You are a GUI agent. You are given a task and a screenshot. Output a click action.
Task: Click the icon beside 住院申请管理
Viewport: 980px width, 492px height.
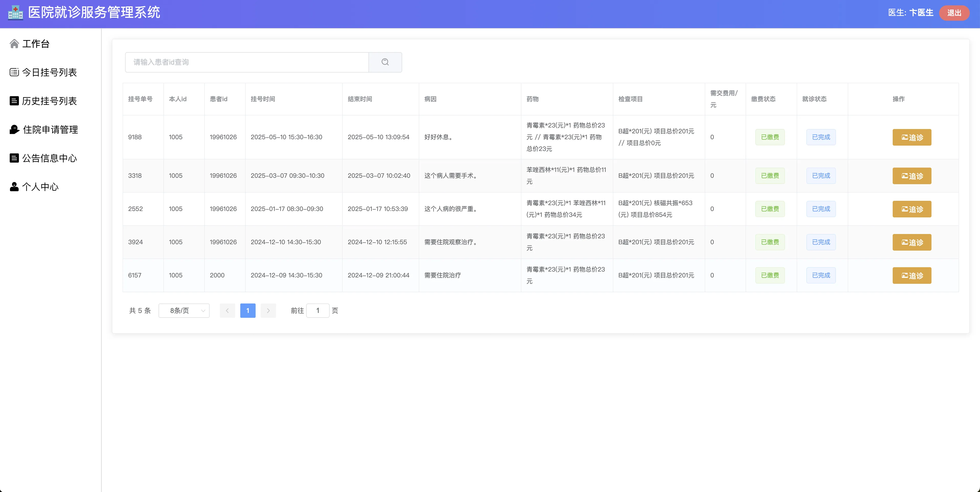coord(14,129)
